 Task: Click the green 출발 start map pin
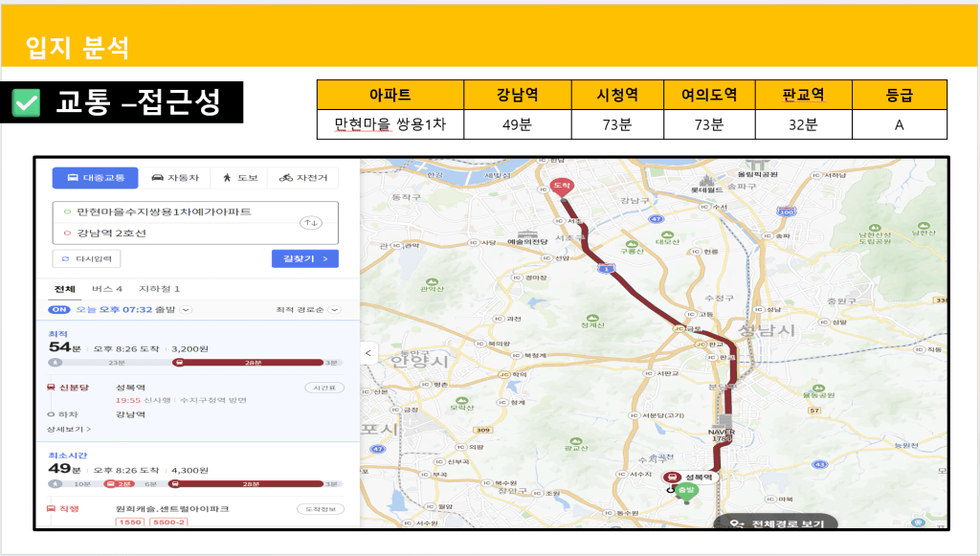(x=687, y=491)
